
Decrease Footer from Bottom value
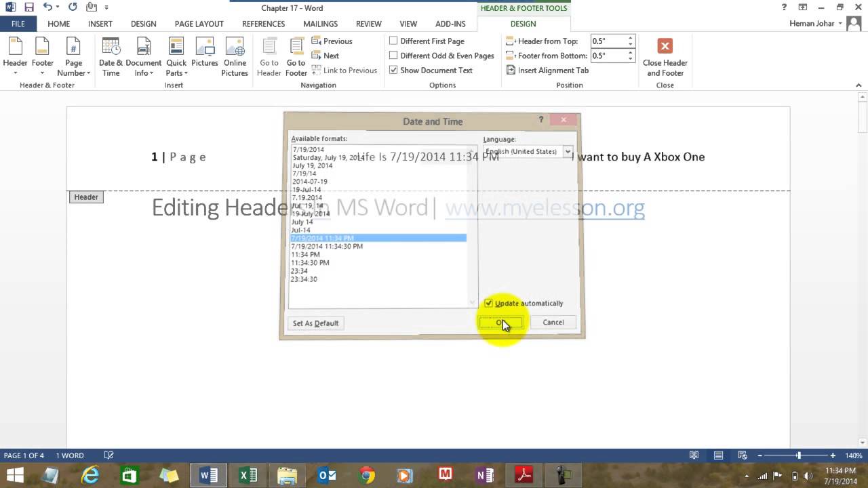click(631, 59)
